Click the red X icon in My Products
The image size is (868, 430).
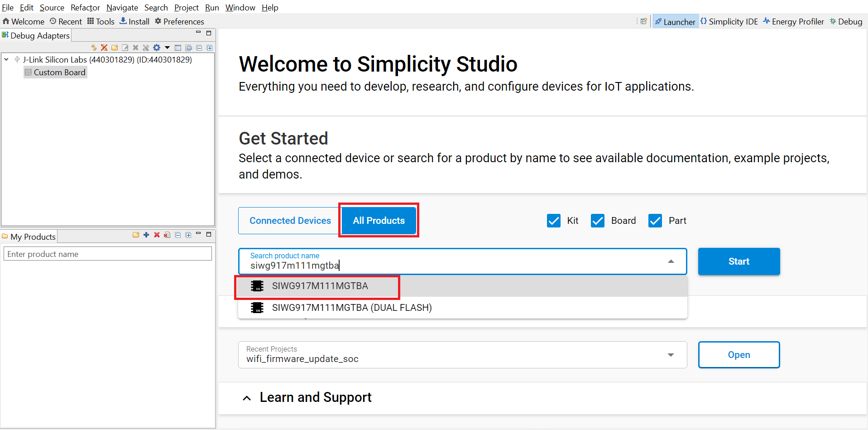[x=157, y=235]
